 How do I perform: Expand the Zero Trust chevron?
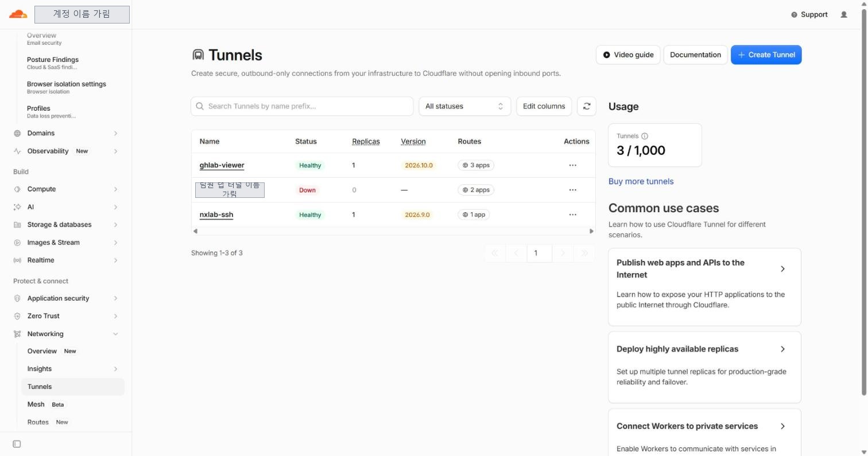115,316
